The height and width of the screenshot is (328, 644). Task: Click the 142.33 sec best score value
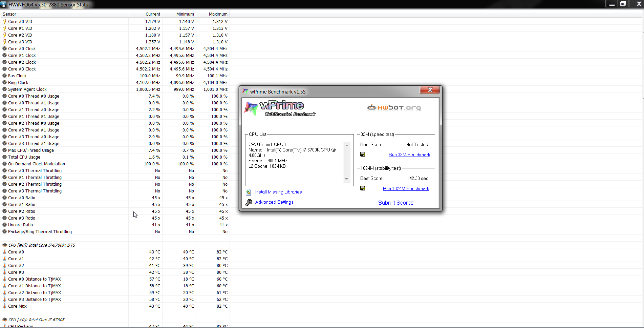coord(417,178)
